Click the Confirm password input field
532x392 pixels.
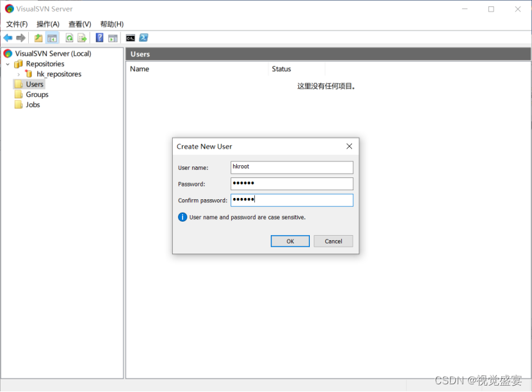pos(292,200)
